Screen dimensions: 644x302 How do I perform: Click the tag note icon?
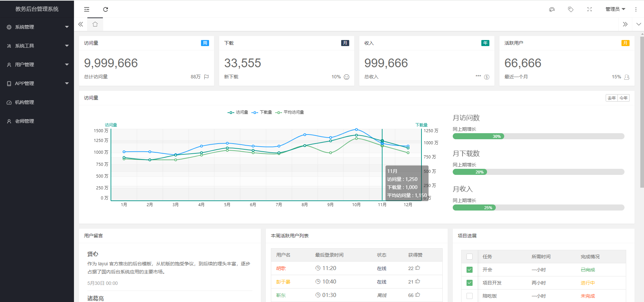[x=571, y=9]
